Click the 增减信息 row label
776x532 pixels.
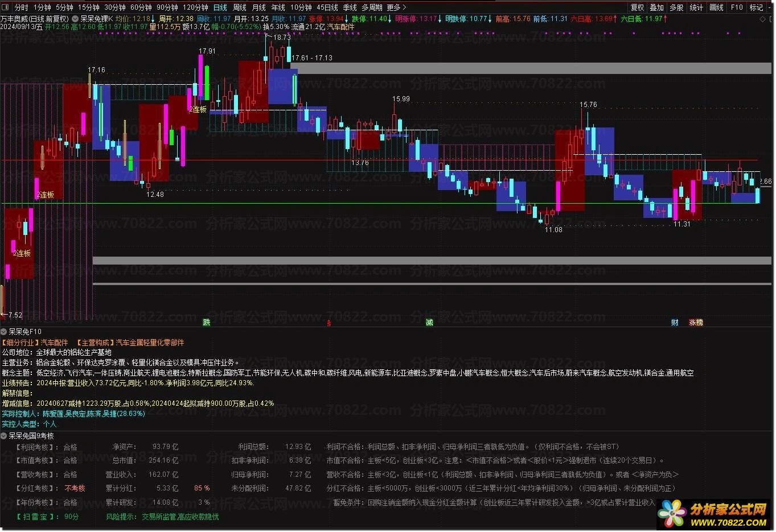click(x=17, y=403)
